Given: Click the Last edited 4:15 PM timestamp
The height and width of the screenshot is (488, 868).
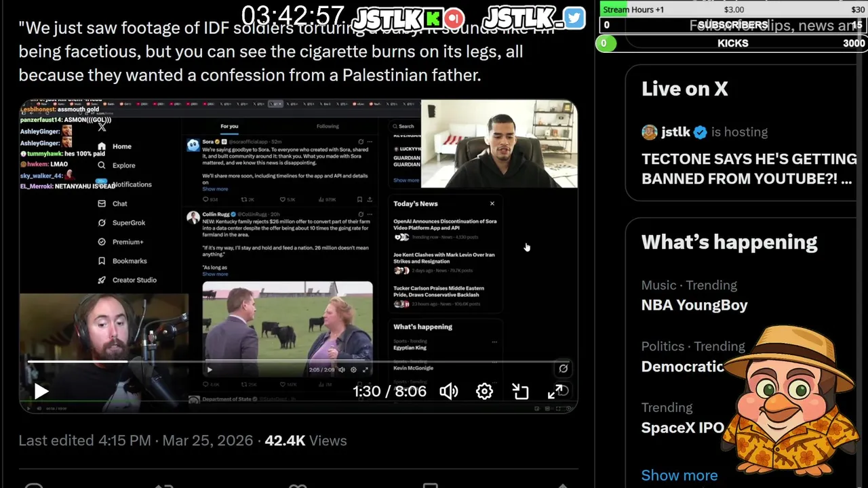Looking at the screenshot, I should 136,441.
